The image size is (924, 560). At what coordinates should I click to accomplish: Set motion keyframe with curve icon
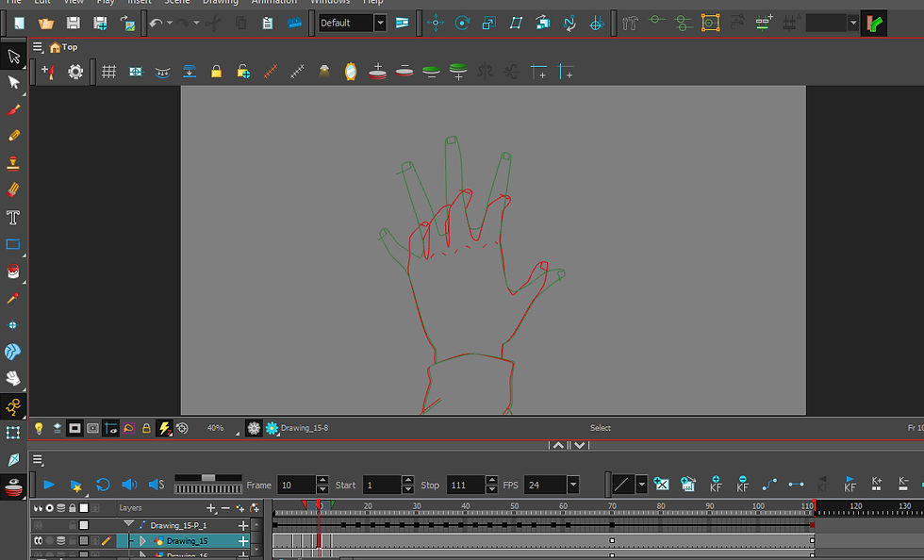coord(769,484)
